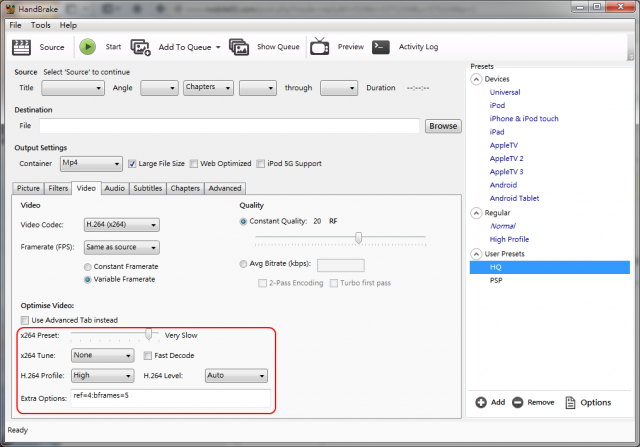
Task: Click the destination File path field
Action: (229, 126)
